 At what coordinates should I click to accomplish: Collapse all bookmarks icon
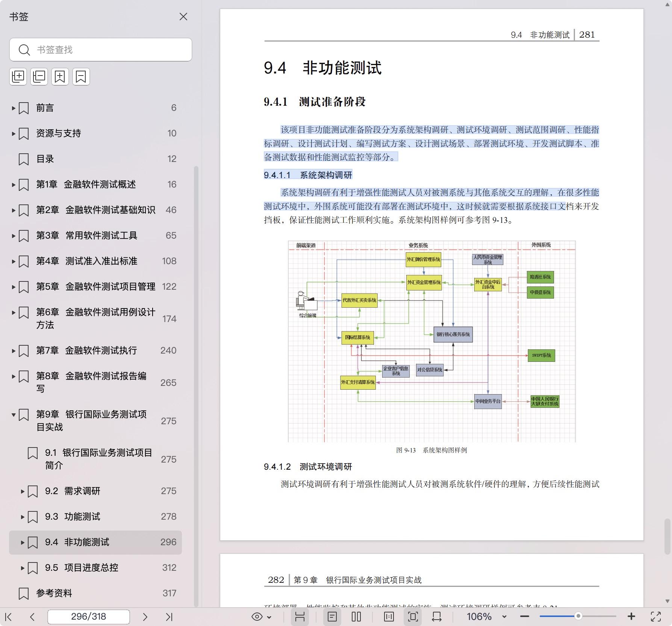(39, 77)
